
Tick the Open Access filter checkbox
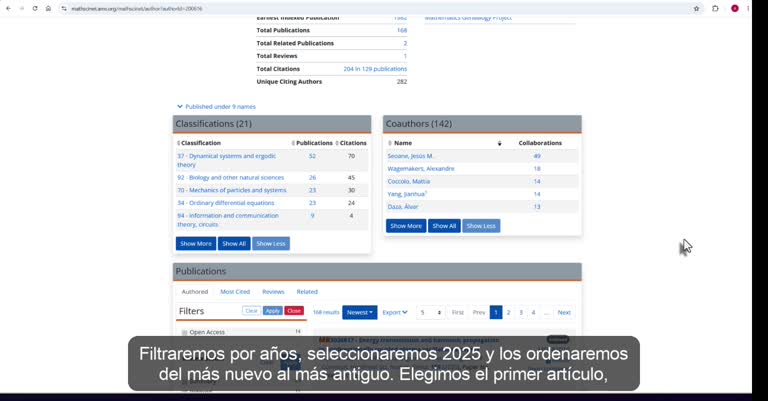point(185,332)
